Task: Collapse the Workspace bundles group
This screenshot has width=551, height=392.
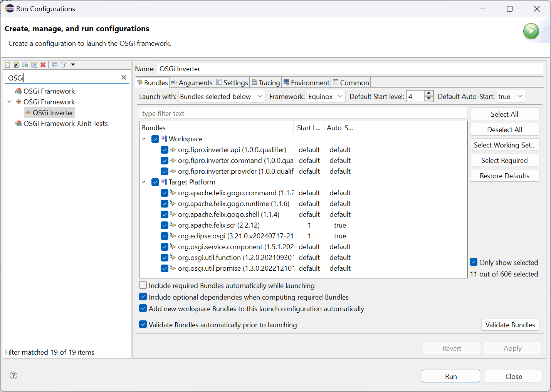Action: pyautogui.click(x=144, y=139)
